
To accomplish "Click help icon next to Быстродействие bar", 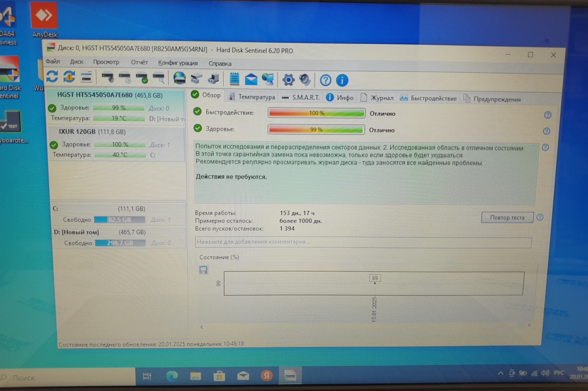I will 548,115.
